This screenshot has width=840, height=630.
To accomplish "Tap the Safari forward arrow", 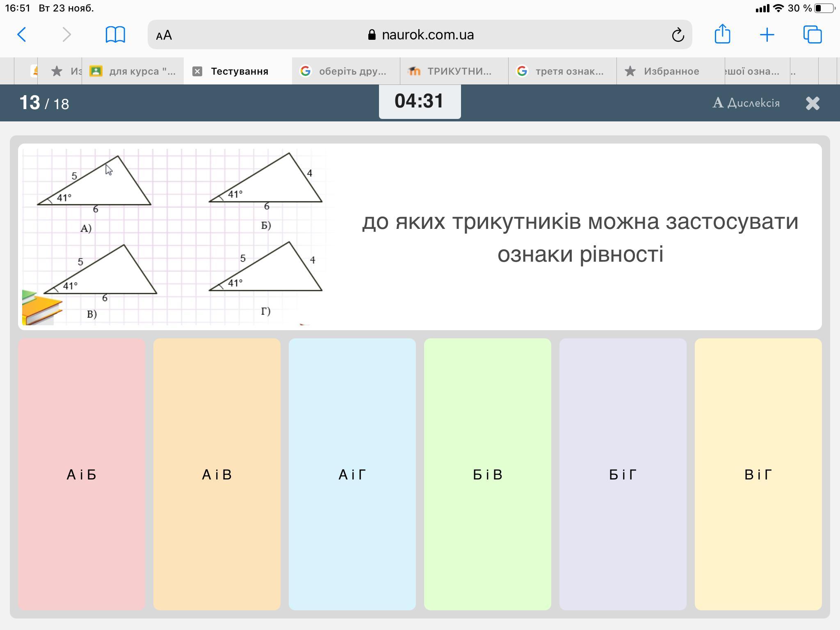I will click(x=66, y=35).
